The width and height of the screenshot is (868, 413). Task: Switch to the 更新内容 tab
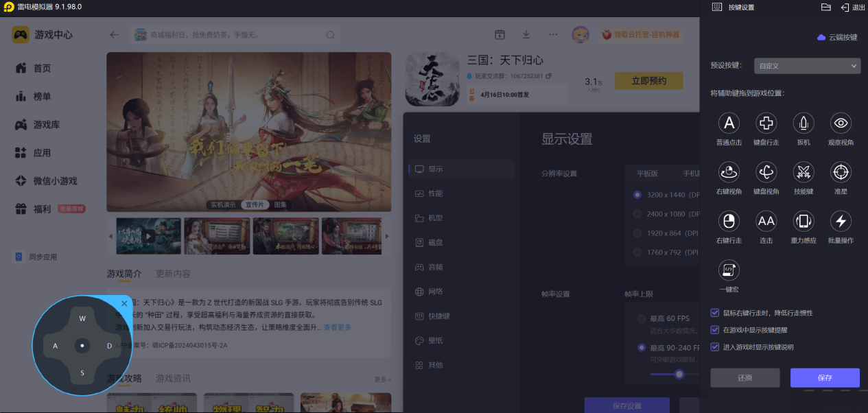pyautogui.click(x=173, y=274)
